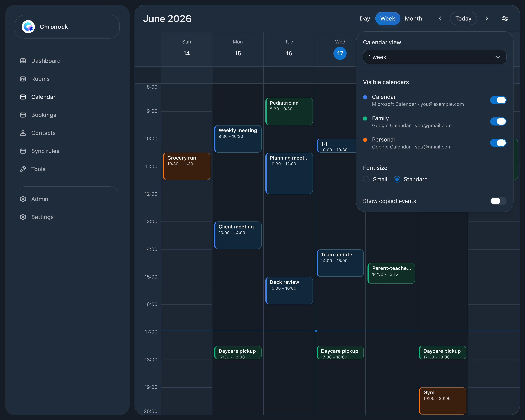Click the Sync rules sidebar icon
525x420 pixels.
[23, 151]
